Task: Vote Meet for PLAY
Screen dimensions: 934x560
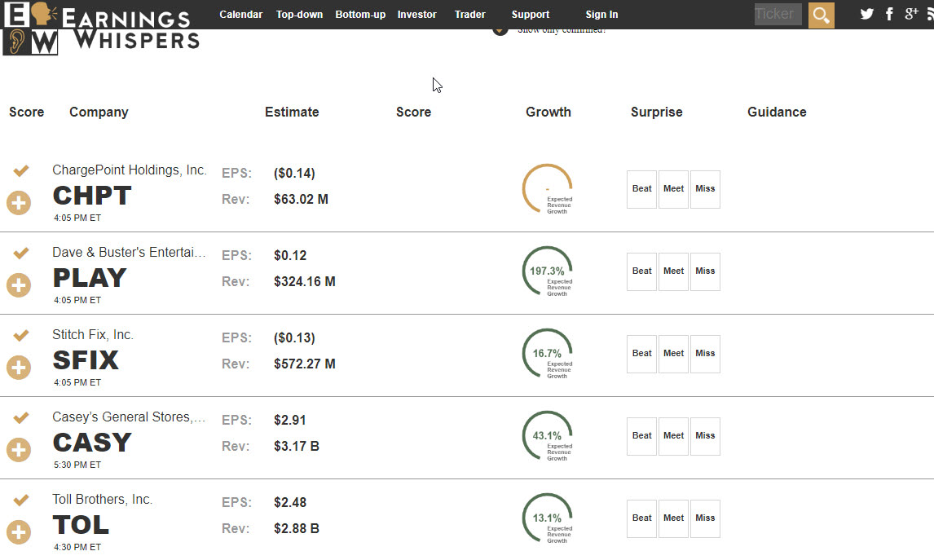Action: point(674,271)
